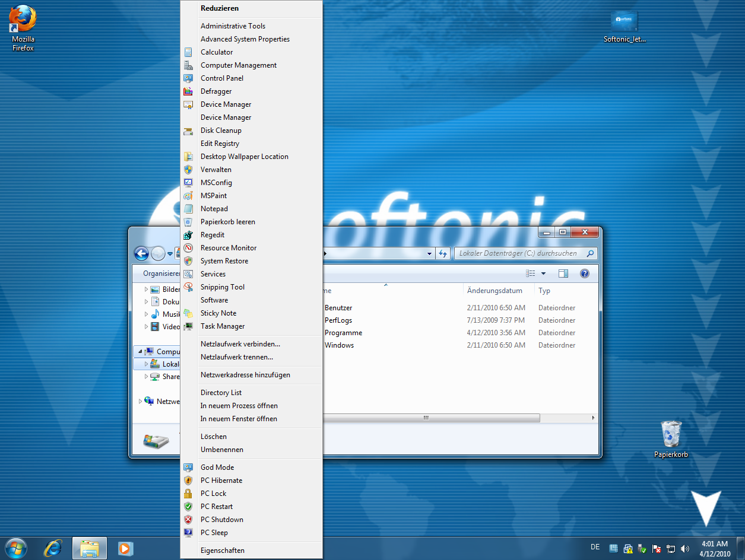Click the Computer Management menu icon
Screen dimensions: 745x560
tap(188, 65)
